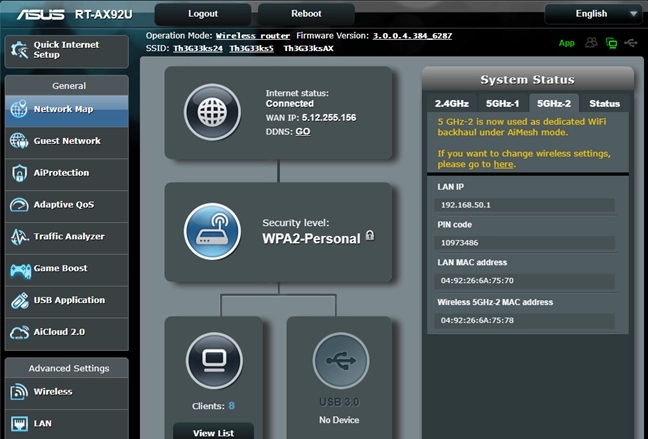
Task: Click the App link in header
Action: point(567,43)
